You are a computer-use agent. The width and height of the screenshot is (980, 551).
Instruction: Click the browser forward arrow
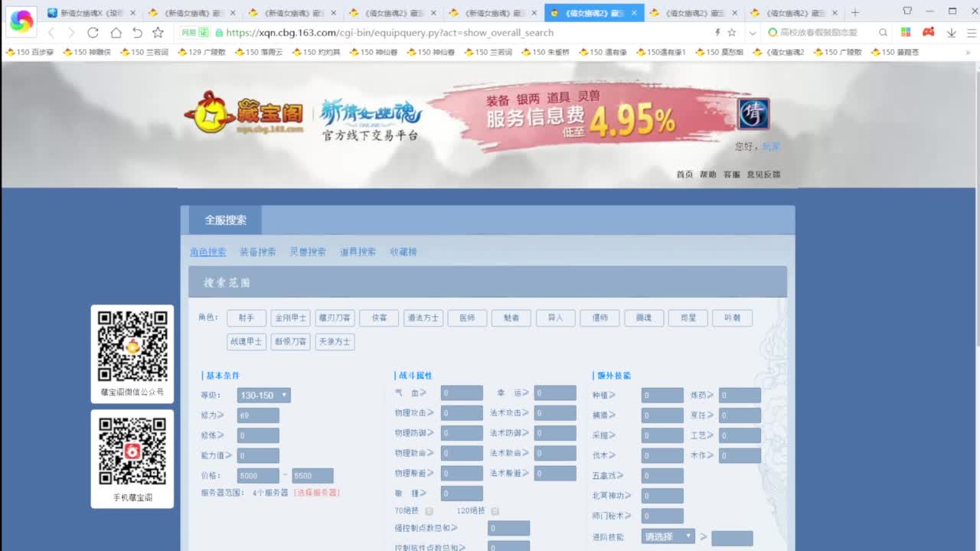pos(71,32)
